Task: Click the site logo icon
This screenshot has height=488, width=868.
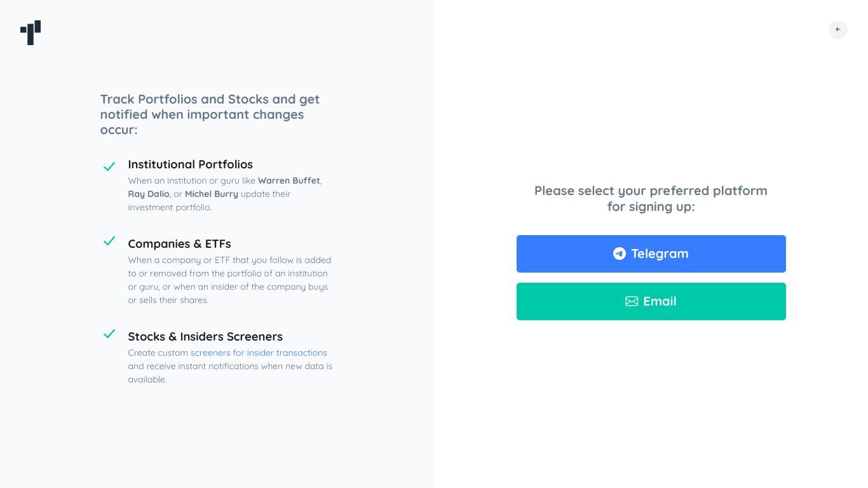Action: pyautogui.click(x=31, y=32)
